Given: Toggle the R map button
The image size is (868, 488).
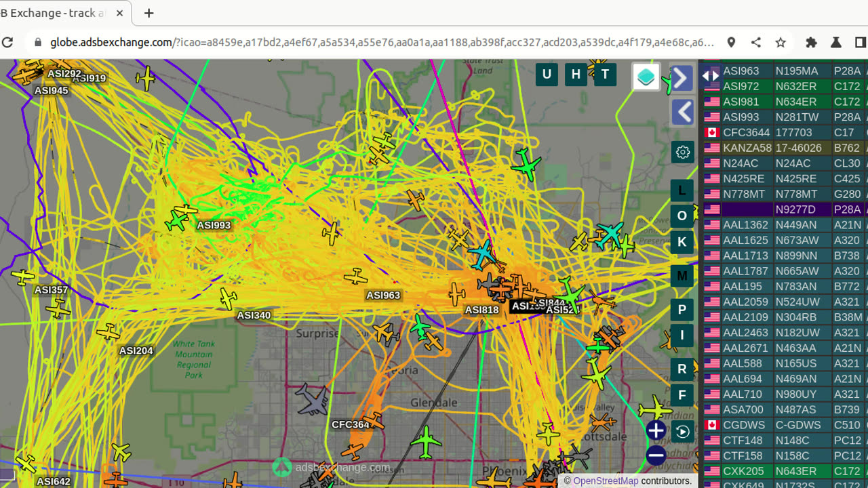Looking at the screenshot, I should 682,369.
